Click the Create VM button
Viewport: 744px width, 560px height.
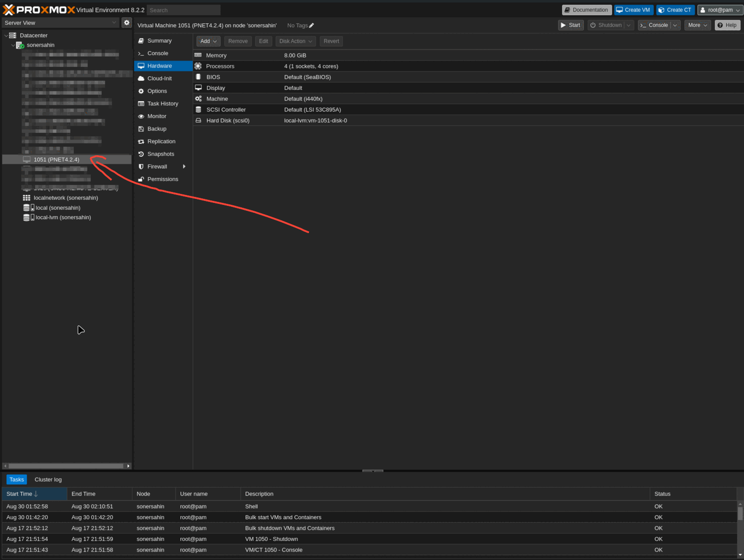coord(633,10)
